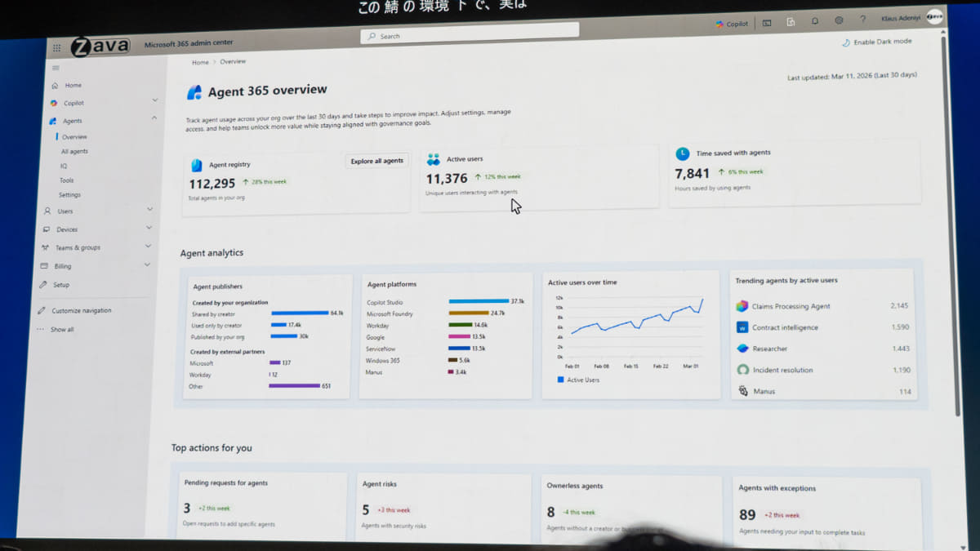Click the Agents icon in sidebar
The width and height of the screenshot is (980, 551).
coord(53,121)
